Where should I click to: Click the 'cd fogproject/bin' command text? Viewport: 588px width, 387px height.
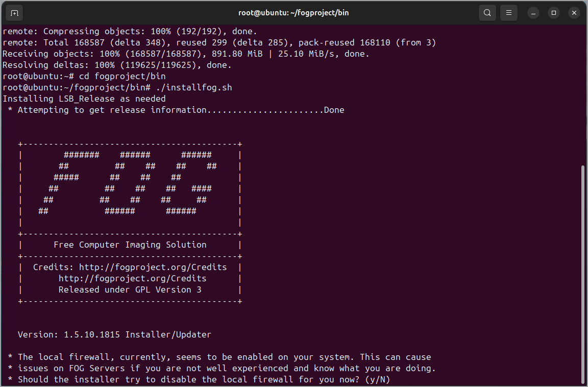coord(122,77)
